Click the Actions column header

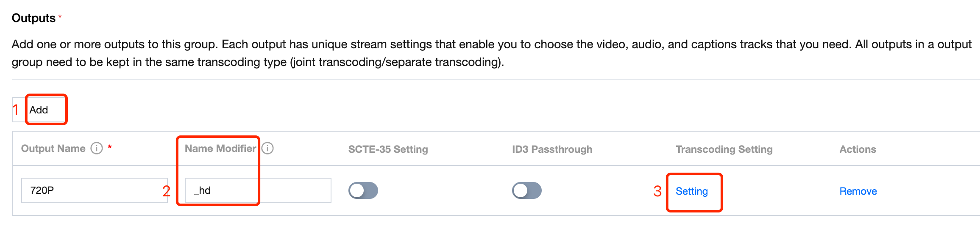point(857,149)
